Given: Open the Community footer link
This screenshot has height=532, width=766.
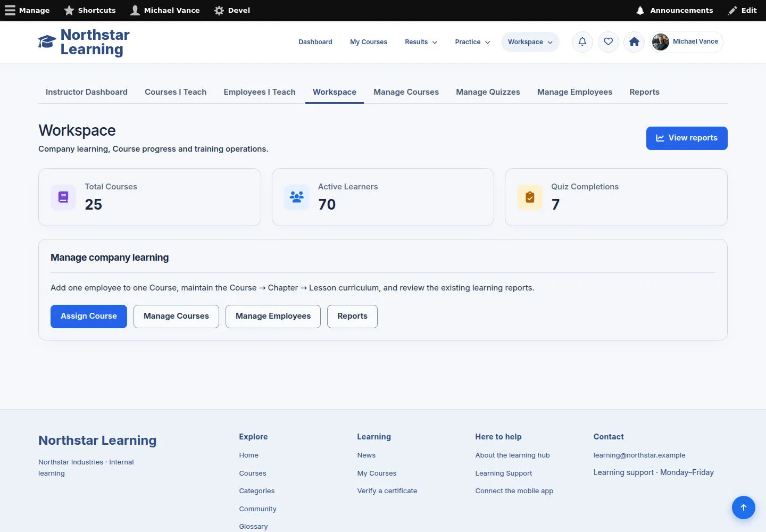Looking at the screenshot, I should pyautogui.click(x=257, y=509).
